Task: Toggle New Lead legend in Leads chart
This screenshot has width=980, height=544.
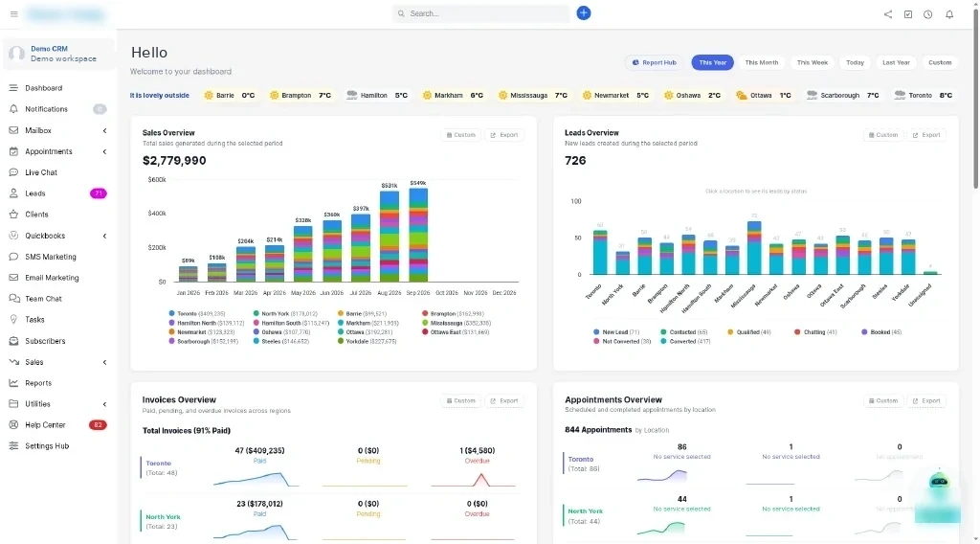Action: click(616, 332)
